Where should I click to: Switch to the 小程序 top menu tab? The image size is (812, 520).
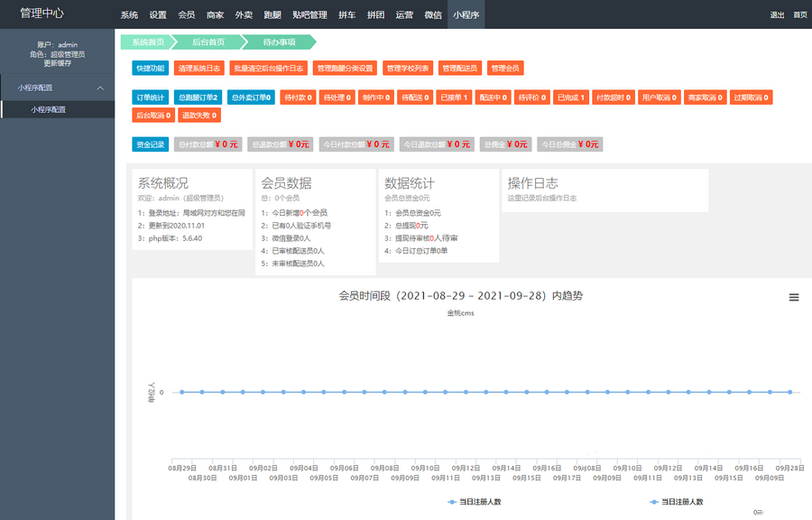466,15
